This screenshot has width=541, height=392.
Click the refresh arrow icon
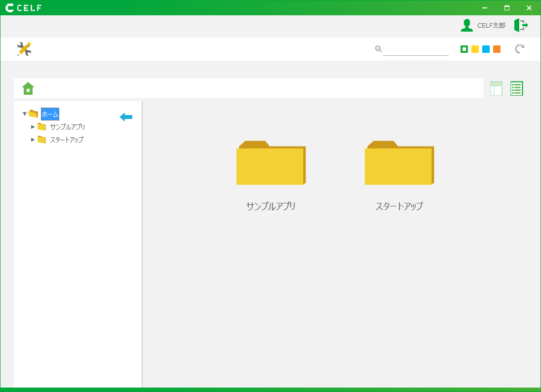tap(520, 49)
